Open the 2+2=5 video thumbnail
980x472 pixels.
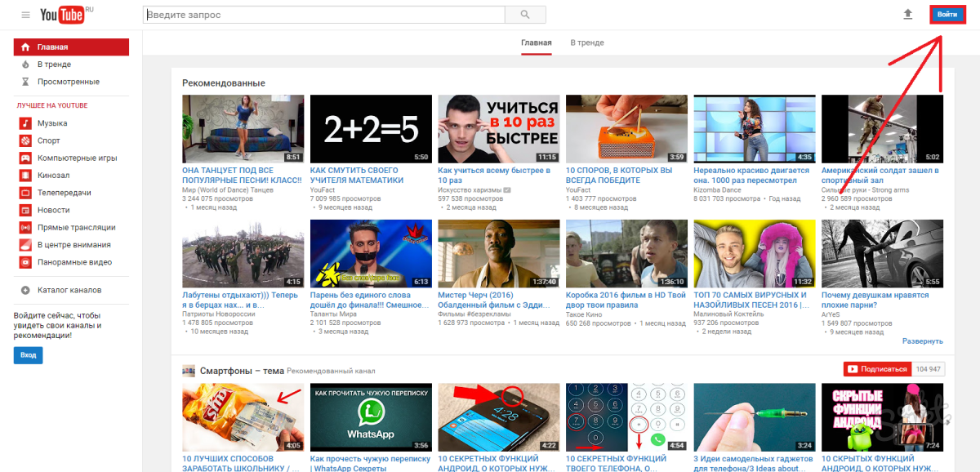[x=371, y=129]
